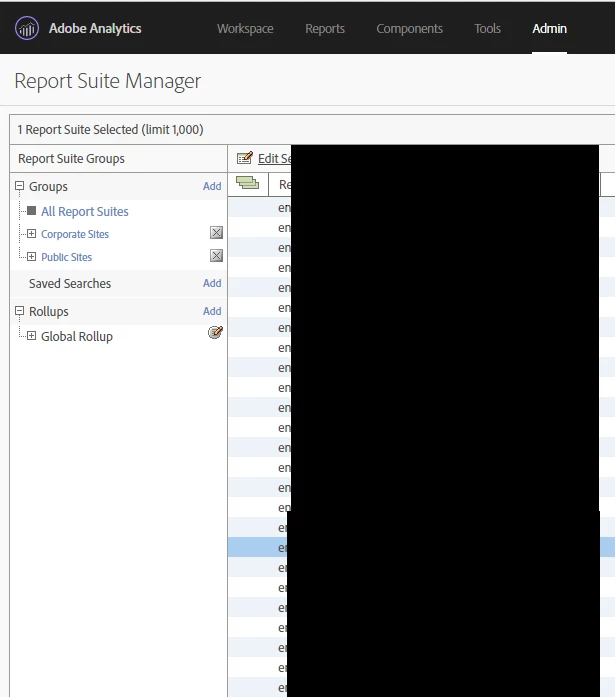Viewport: 615px width, 697px height.
Task: Click the Edit Settings pencil icon
Action: 245,158
